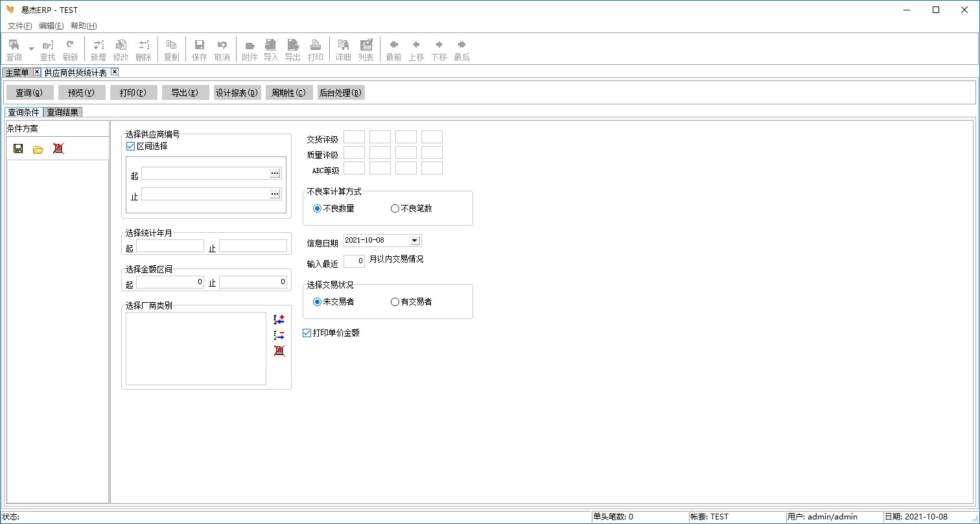The image size is (980, 524).
Task: Click the 预览 button
Action: click(x=82, y=93)
